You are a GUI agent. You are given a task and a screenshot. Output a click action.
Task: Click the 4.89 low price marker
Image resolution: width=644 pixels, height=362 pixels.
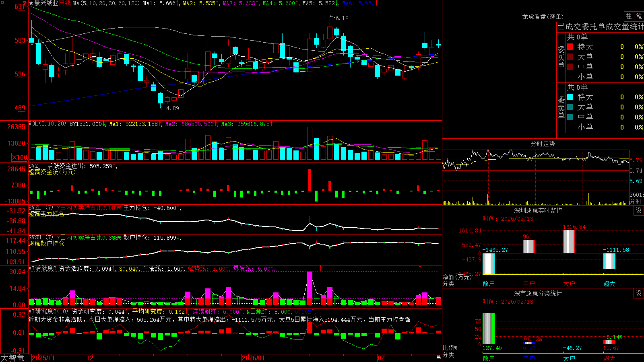coord(172,108)
